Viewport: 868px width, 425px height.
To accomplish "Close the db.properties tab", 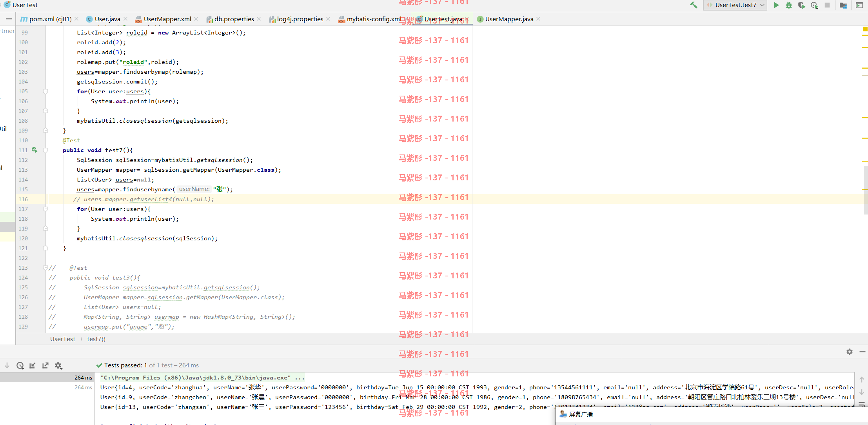I will (259, 19).
